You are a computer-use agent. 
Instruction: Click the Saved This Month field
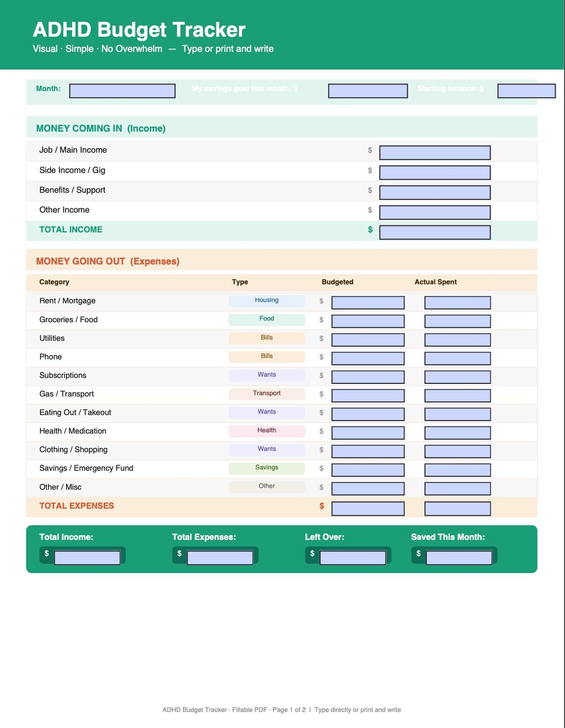point(459,558)
